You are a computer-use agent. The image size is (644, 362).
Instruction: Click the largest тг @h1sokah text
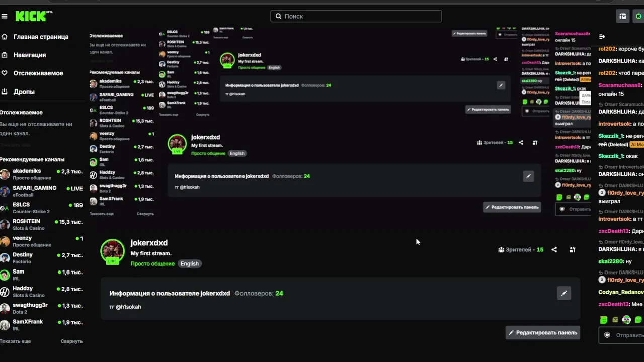point(125,307)
